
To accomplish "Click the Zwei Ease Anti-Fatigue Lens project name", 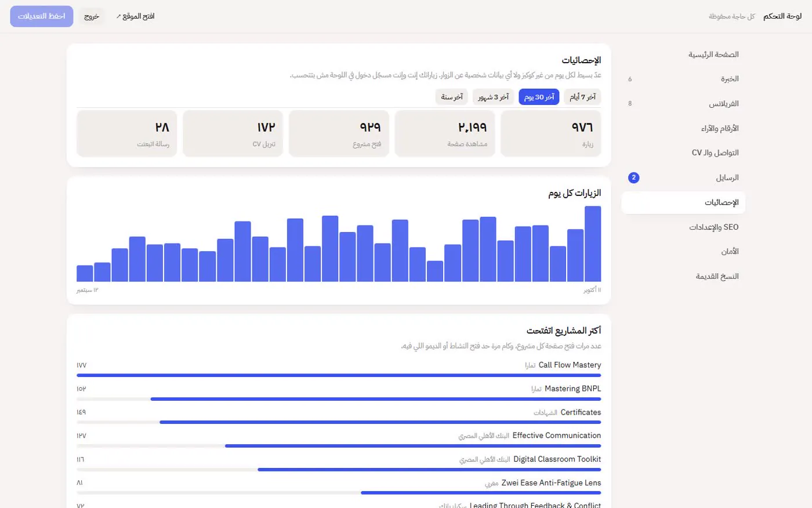I will [551, 482].
